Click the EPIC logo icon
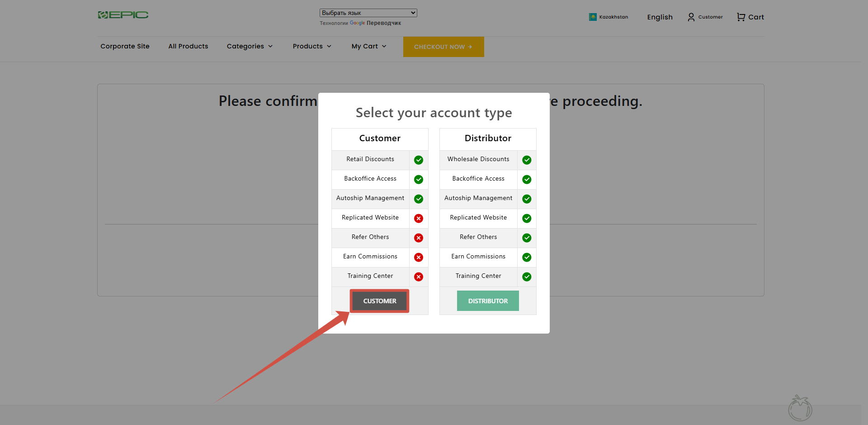Screen dimensions: 868x425 coord(103,15)
